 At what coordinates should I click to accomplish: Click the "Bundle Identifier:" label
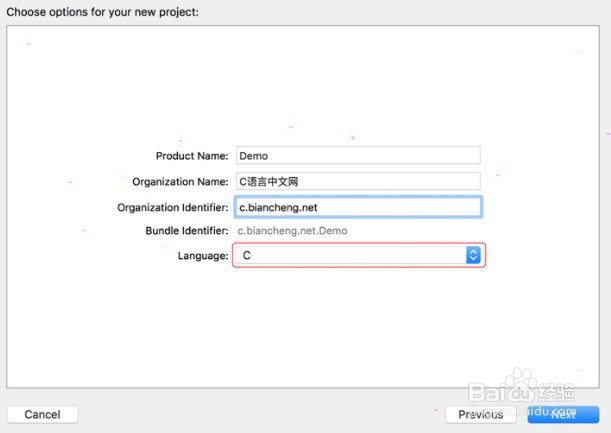tap(187, 231)
